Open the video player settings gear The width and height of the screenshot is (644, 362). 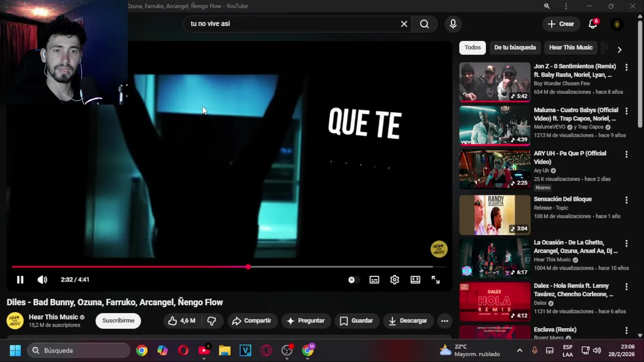click(394, 280)
